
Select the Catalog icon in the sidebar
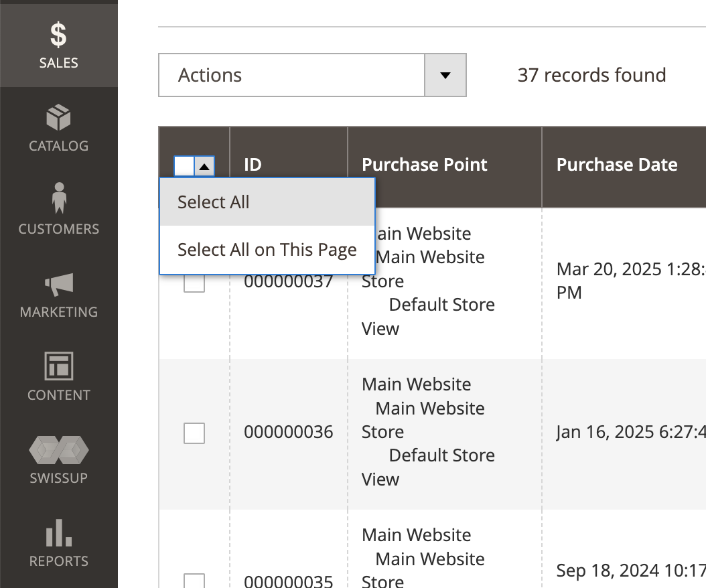pyautogui.click(x=58, y=127)
